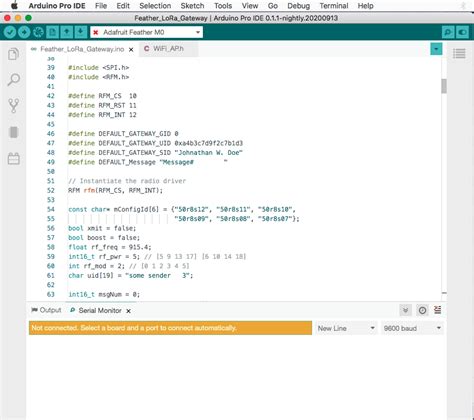Click the Upload sketch arrow button
Viewport: 474px width, 420px height.
pyautogui.click(x=24, y=32)
